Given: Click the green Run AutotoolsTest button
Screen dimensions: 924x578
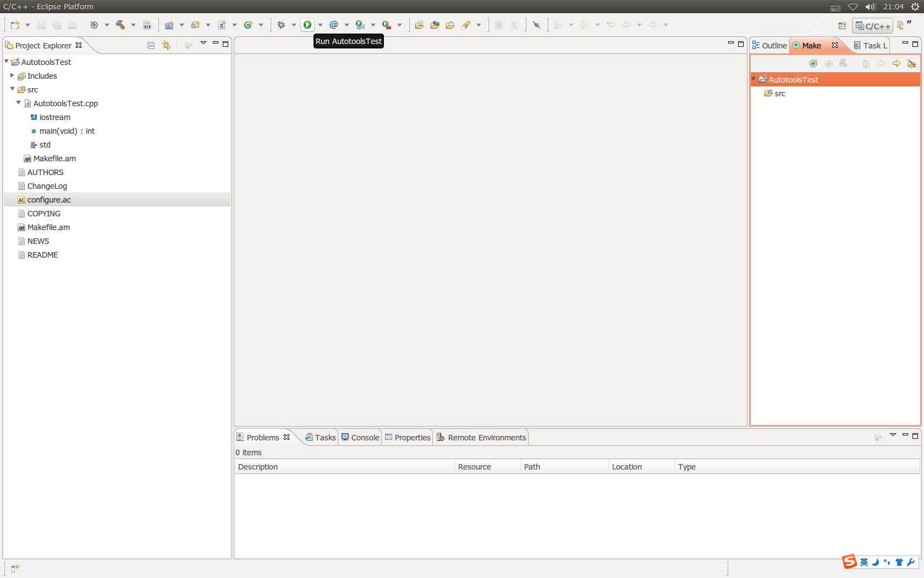Looking at the screenshot, I should (307, 25).
